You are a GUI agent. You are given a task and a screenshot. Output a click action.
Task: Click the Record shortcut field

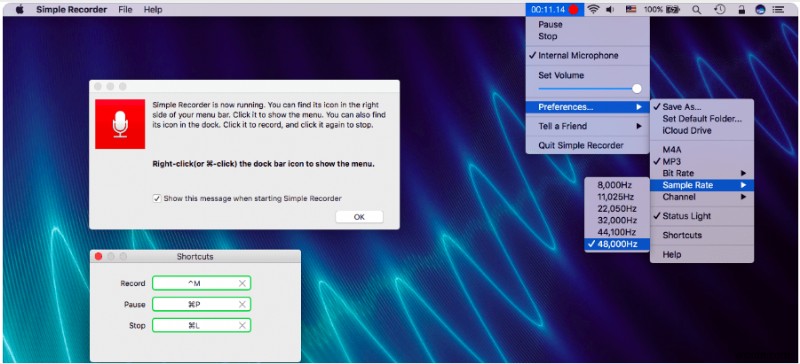[x=202, y=283]
